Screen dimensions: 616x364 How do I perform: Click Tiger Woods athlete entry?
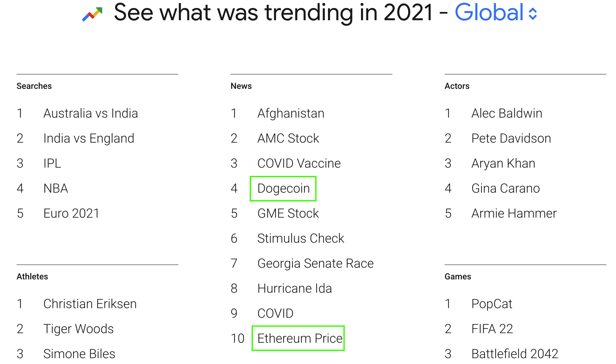click(x=79, y=329)
